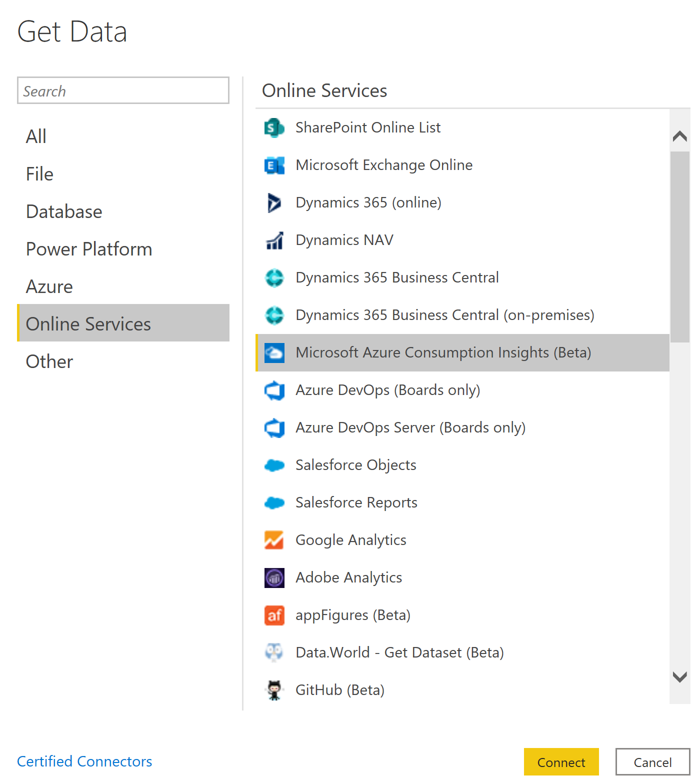Click the Dynamics NAV chart icon
699x784 pixels.
tap(274, 240)
